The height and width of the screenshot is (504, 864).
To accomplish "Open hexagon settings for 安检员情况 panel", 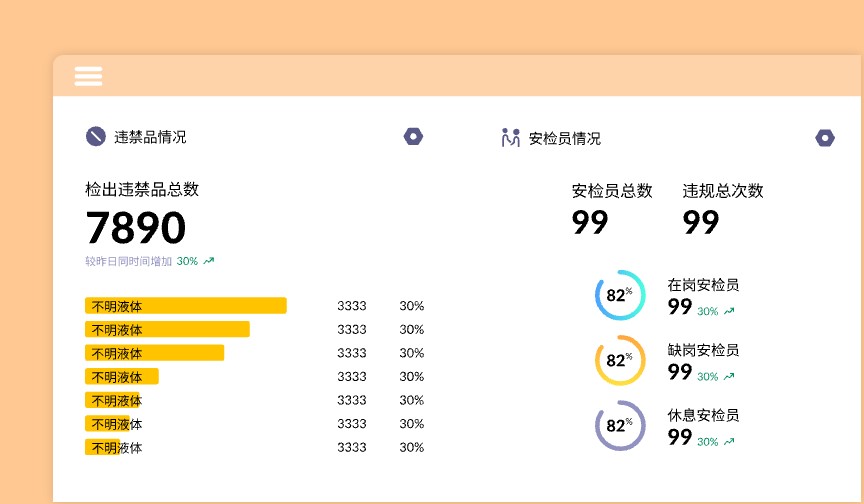I will 825,138.
